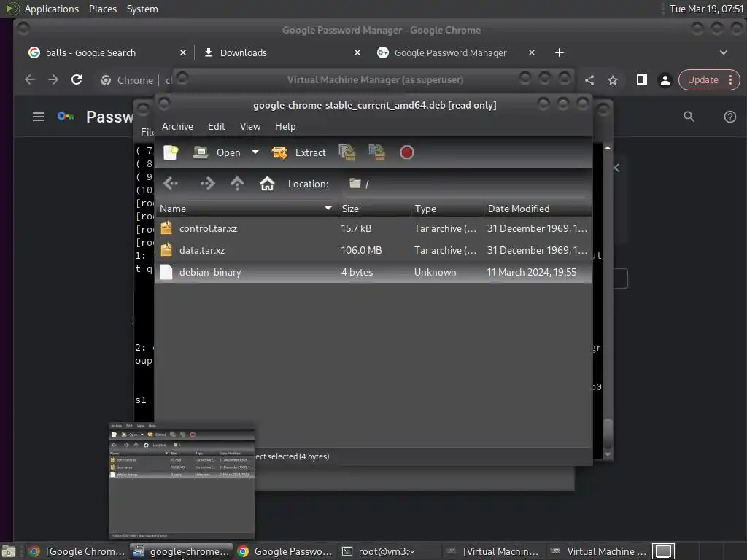The height and width of the screenshot is (560, 747).
Task: Click the clock showing Tue Mar 19
Action: click(x=706, y=9)
